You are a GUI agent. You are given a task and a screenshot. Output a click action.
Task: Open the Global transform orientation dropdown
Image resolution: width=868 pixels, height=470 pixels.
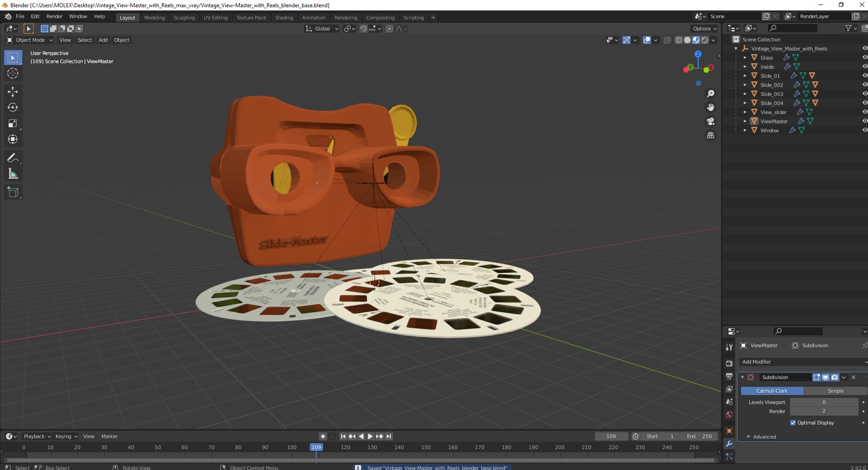(322, 29)
